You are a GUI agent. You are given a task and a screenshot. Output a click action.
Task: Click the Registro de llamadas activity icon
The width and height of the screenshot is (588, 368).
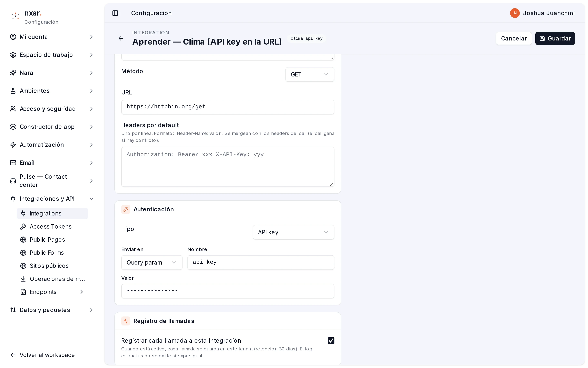tap(126, 321)
